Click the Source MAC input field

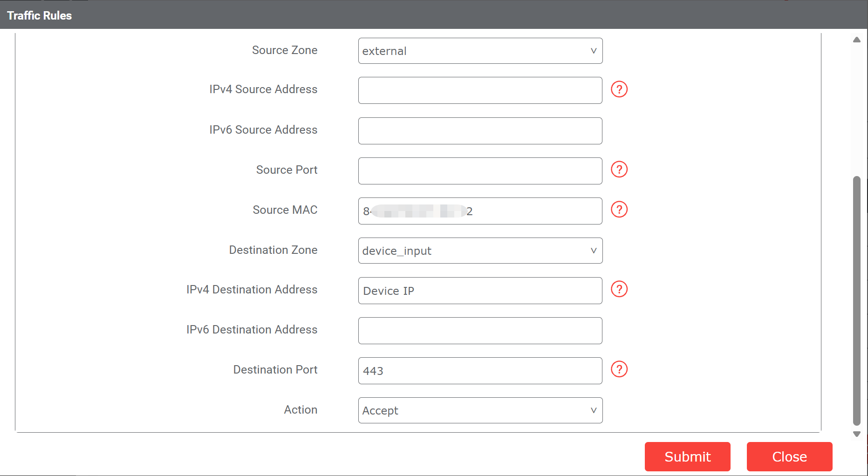pos(531,211)
